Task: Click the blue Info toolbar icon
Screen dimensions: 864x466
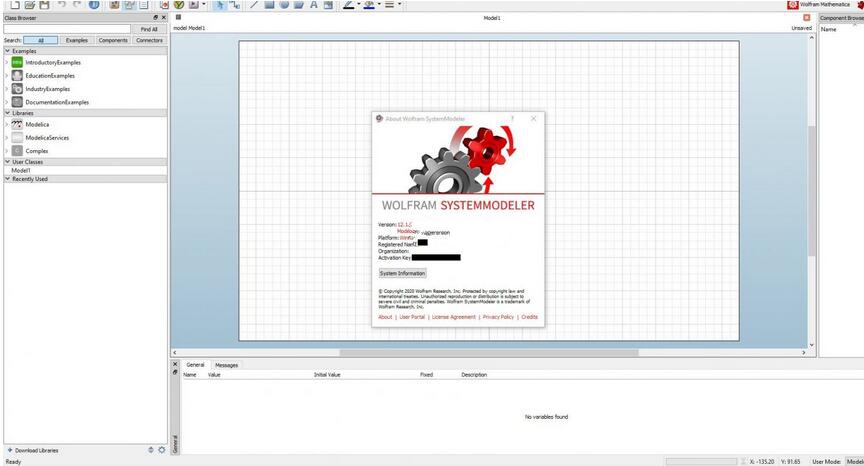Action: [x=94, y=4]
